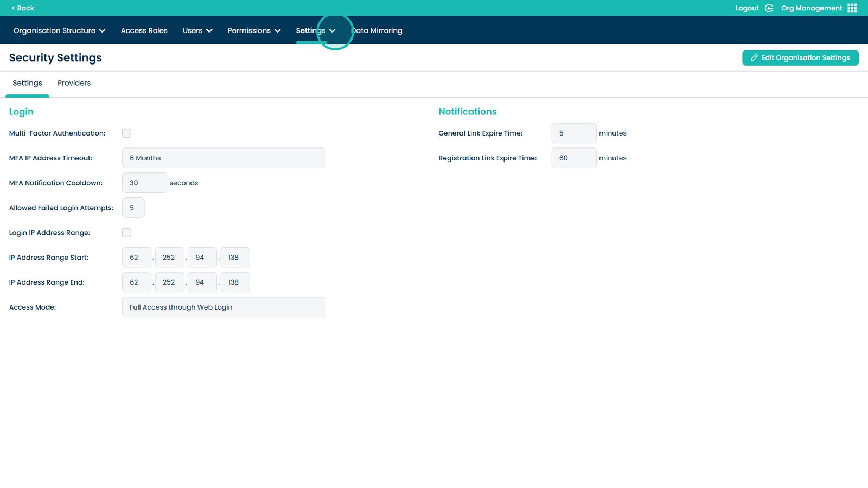
Task: Click the pencil icon on Edit Organisation Settings
Action: pyautogui.click(x=754, y=58)
